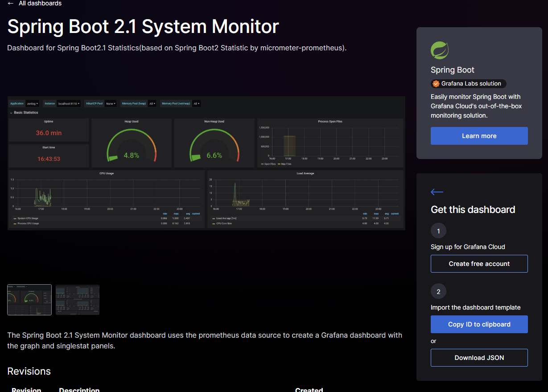The height and width of the screenshot is (392, 548).
Task: Select the second dashboard screenshot thumbnail
Action: click(x=78, y=300)
